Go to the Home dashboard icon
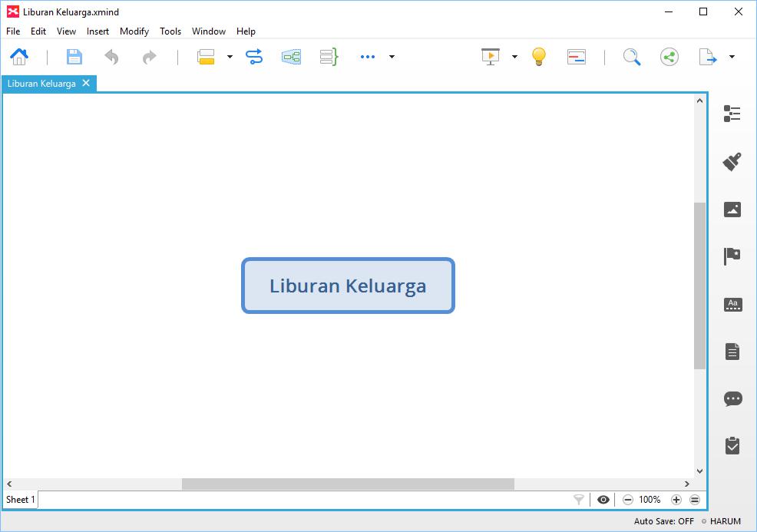Viewport: 757px width, 532px height. coord(19,57)
